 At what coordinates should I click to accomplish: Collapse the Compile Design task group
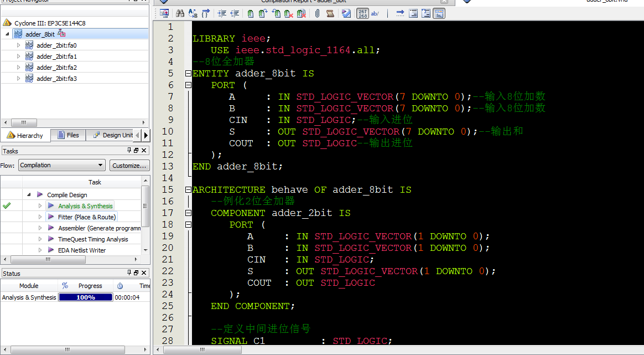(29, 194)
